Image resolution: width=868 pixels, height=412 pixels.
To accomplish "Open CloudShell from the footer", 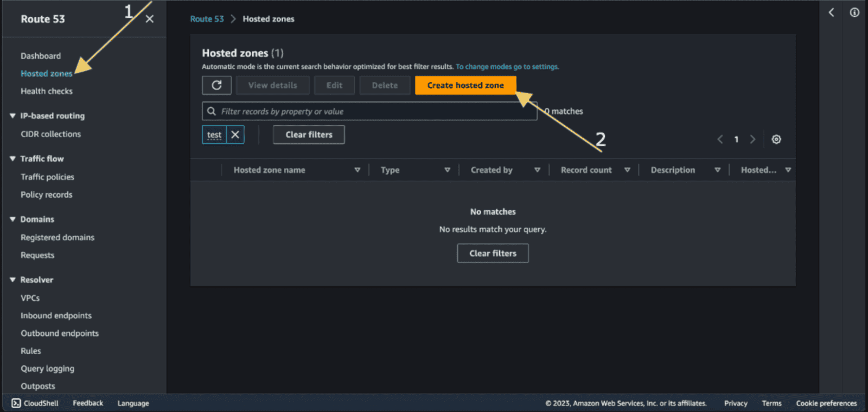I will 35,403.
